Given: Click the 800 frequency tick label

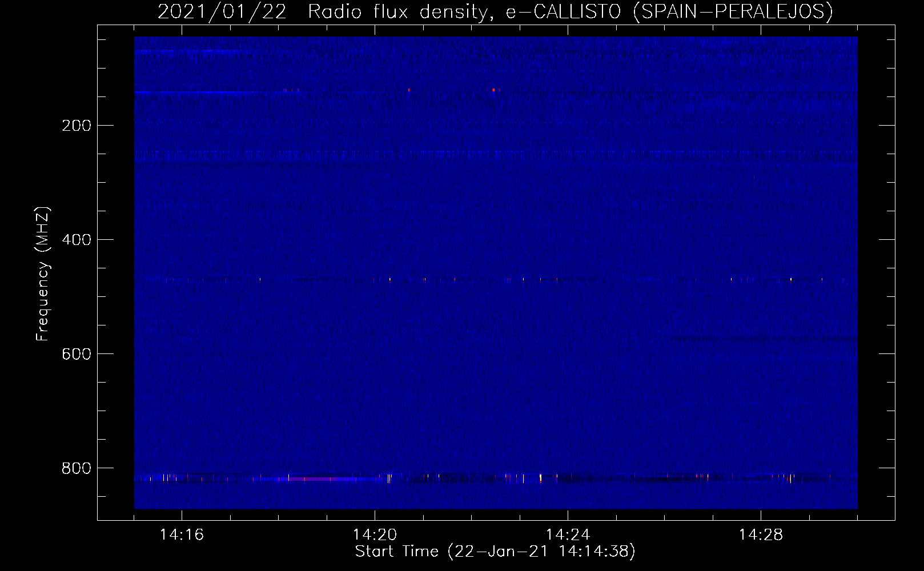Looking at the screenshot, I should click(x=77, y=468).
